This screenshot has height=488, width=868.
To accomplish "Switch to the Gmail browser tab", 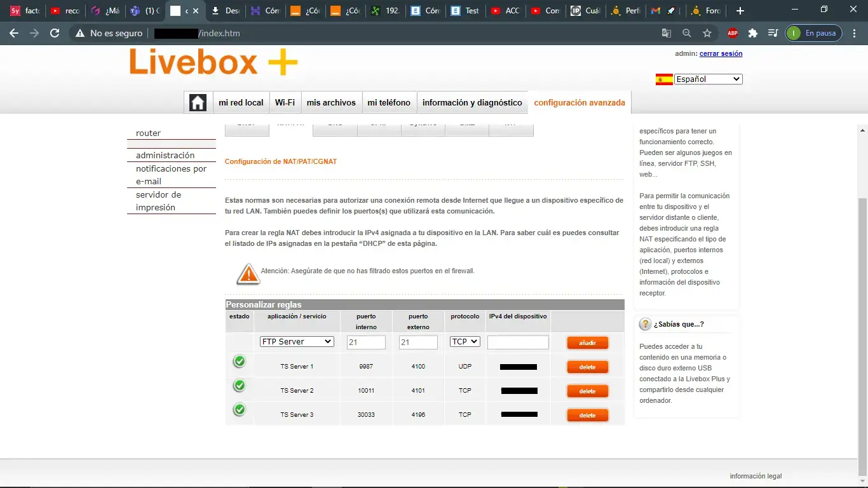I will coord(665,11).
